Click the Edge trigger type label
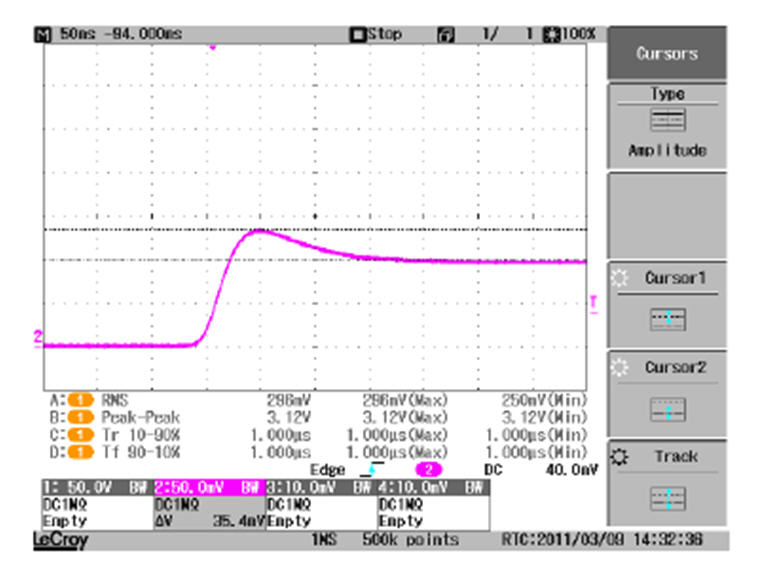The image size is (766, 582). click(327, 470)
